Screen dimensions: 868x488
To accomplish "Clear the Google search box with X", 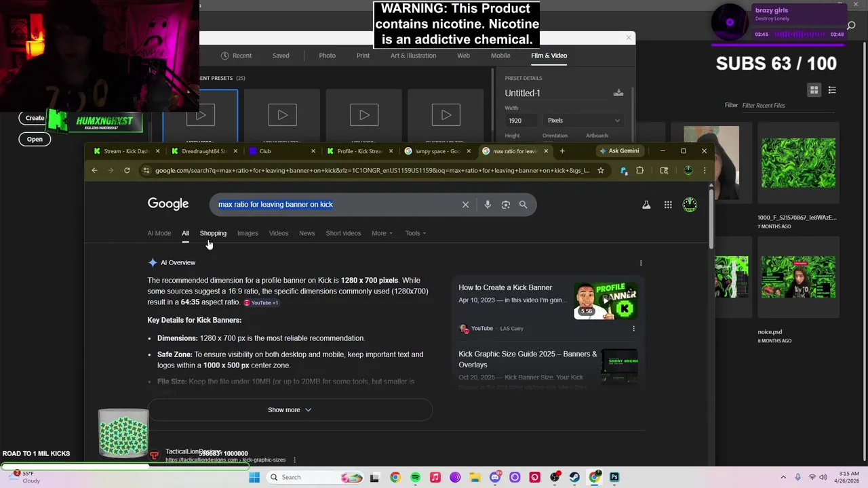I will [465, 204].
